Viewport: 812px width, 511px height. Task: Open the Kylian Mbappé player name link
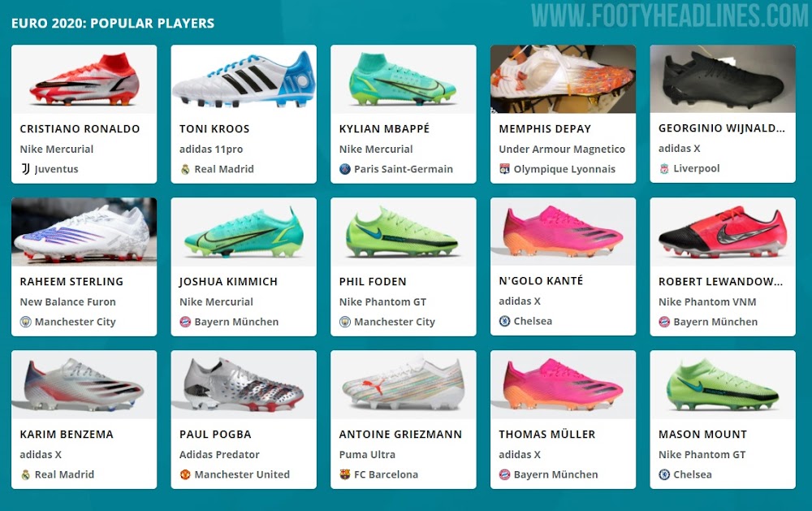pos(384,128)
